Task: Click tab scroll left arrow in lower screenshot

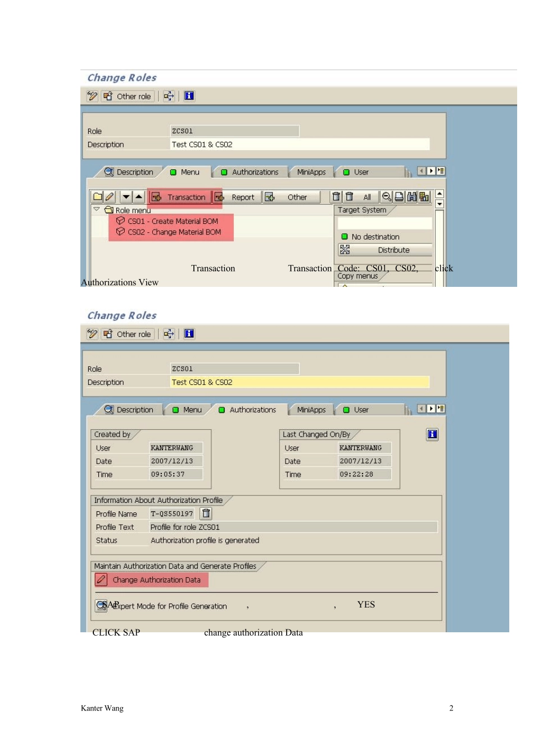Action: click(422, 409)
